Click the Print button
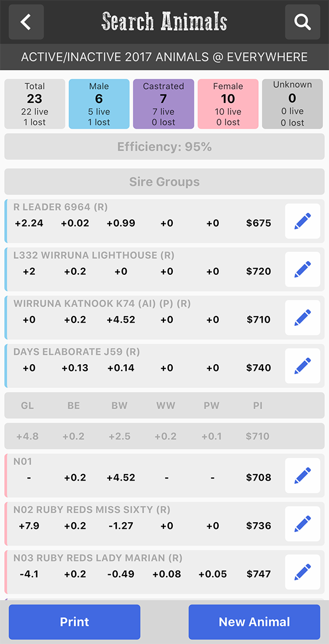Screen dimensions: 329x644 click(x=75, y=622)
